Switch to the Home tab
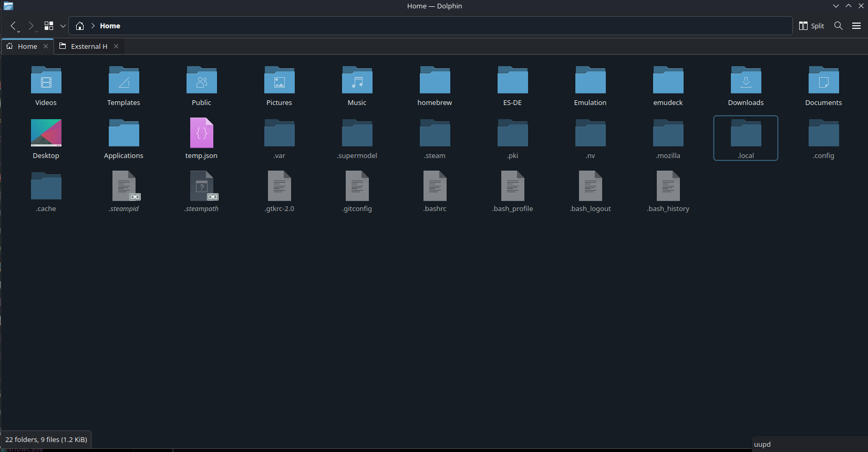 (27, 46)
